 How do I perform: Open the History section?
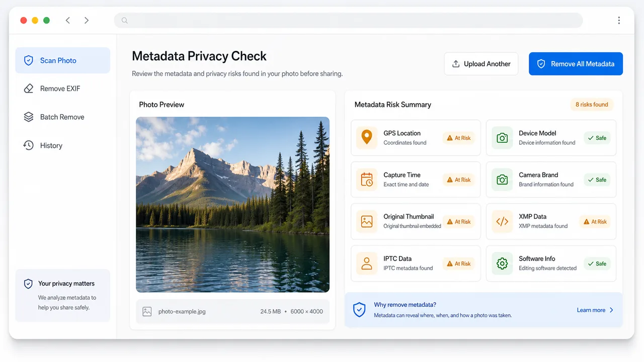tap(62, 145)
